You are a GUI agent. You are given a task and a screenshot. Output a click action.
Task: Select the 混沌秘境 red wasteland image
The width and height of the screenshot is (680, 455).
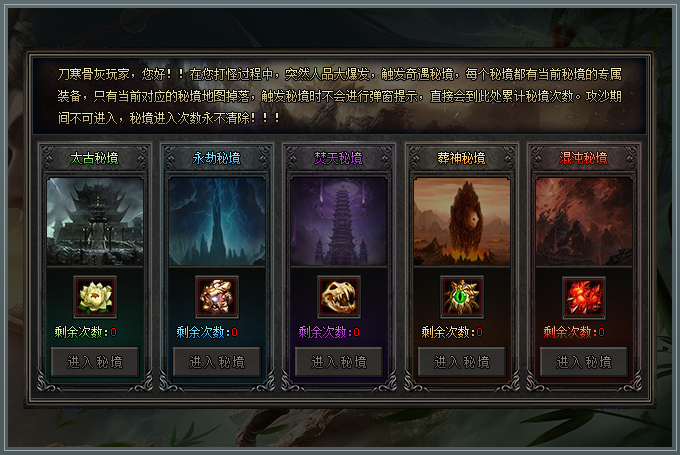(x=584, y=221)
